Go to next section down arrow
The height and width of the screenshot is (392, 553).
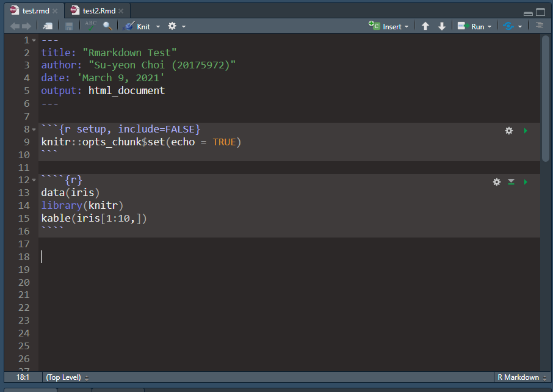pyautogui.click(x=441, y=26)
